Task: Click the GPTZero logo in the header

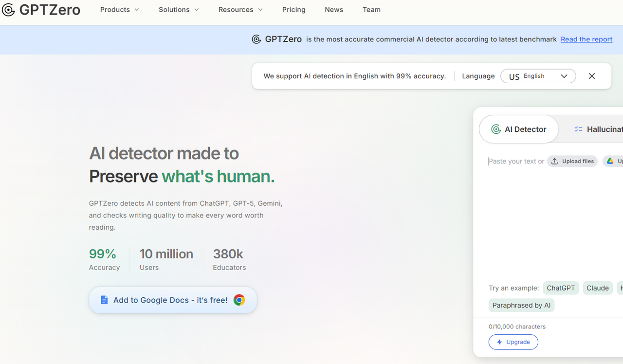Action: (41, 10)
